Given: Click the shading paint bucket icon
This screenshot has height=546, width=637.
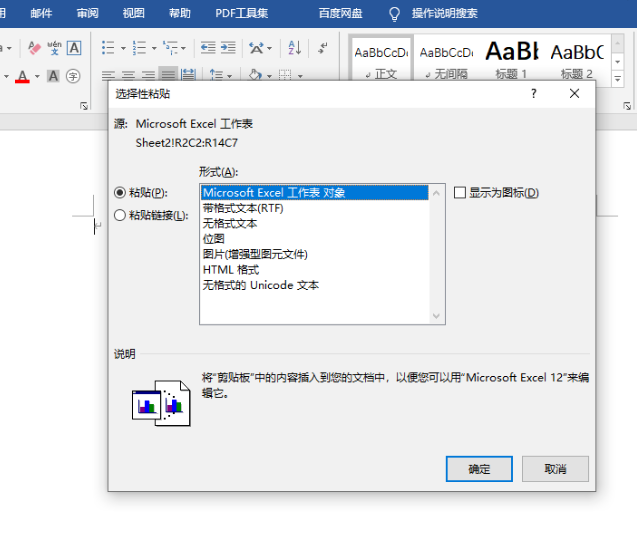Looking at the screenshot, I should pos(256,76).
